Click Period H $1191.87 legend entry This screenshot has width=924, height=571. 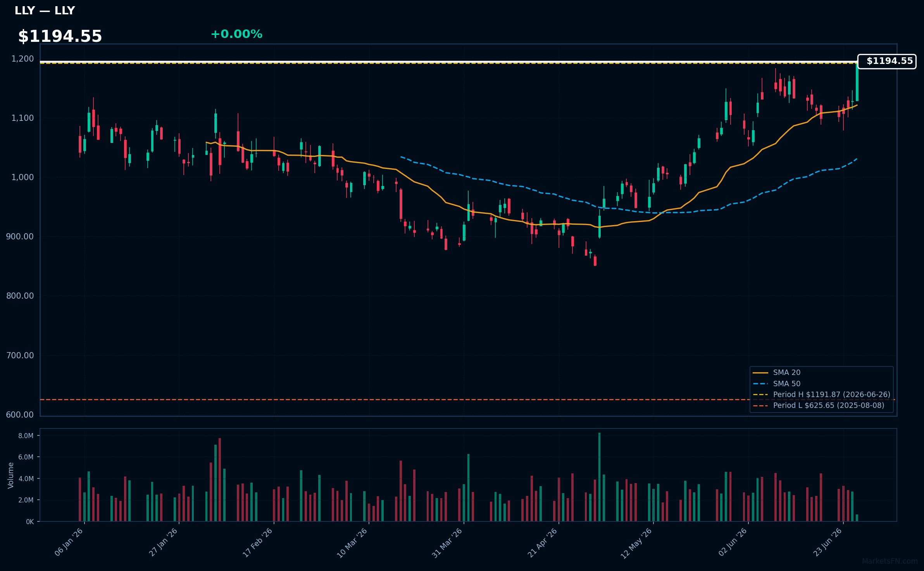[x=822, y=394]
